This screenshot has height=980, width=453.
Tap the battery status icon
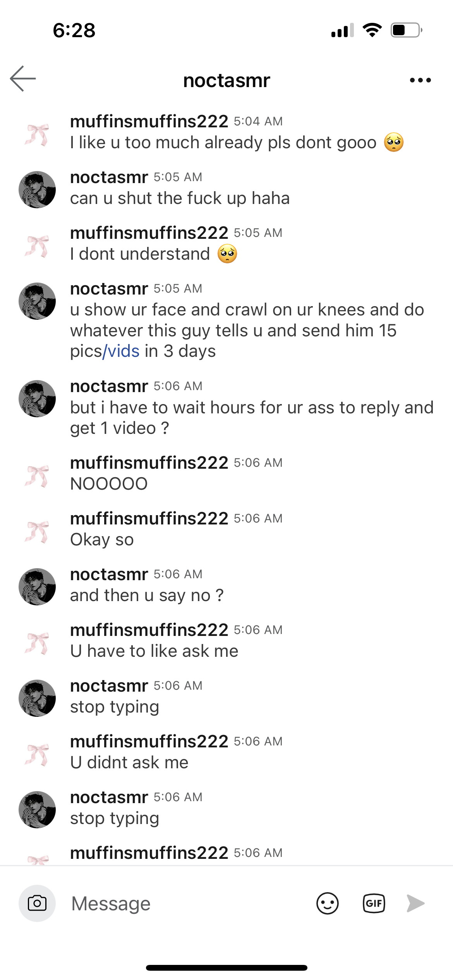click(x=406, y=30)
